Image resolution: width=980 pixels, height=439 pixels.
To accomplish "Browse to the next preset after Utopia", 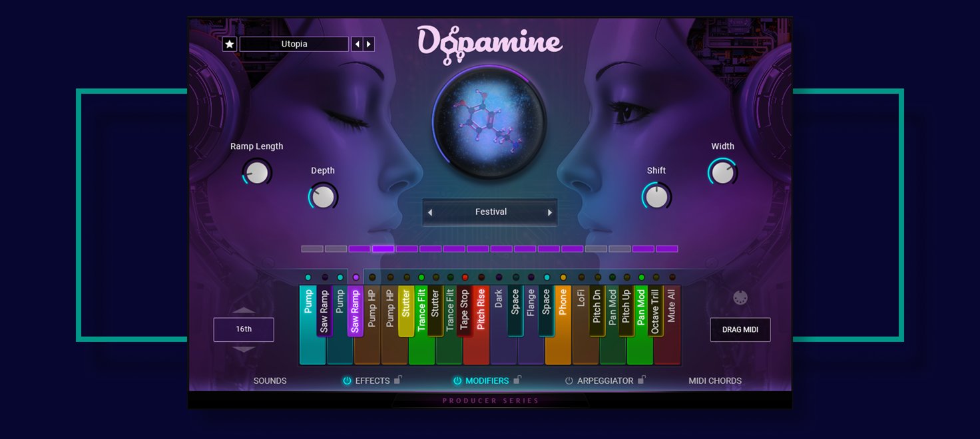I will point(369,43).
